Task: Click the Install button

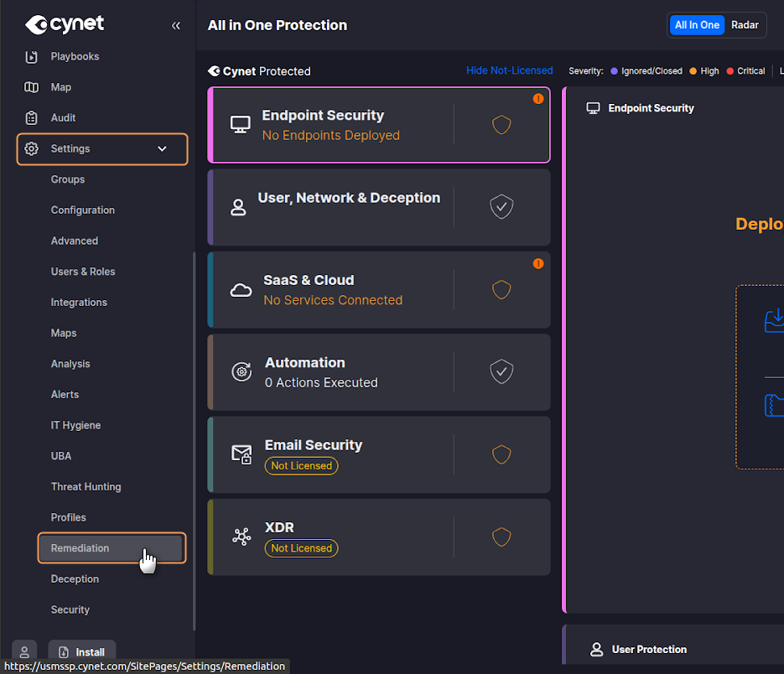Action: tap(82, 651)
